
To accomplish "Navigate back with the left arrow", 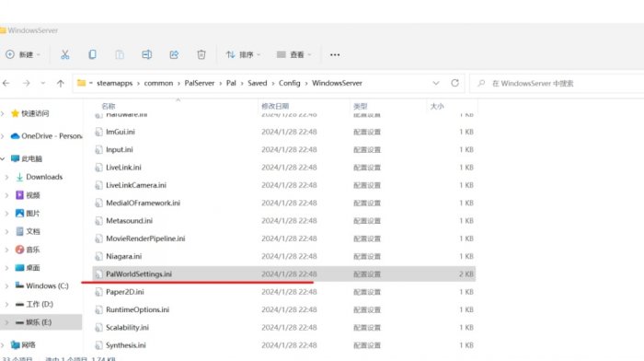I will point(6,84).
